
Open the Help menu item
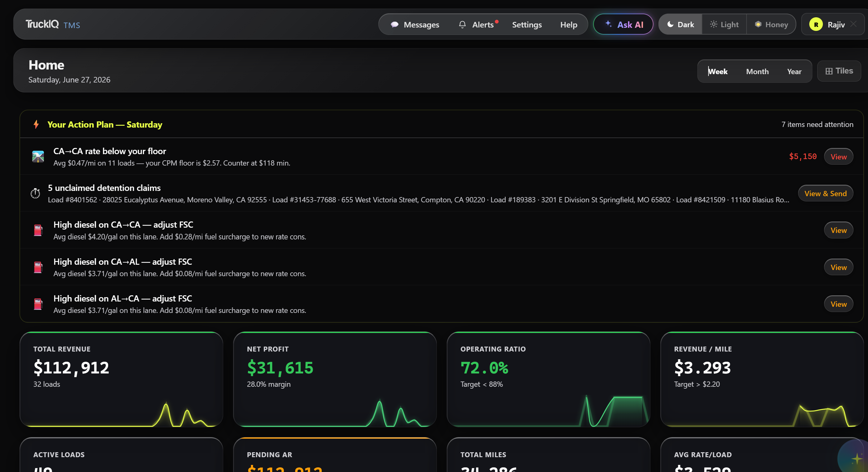(x=568, y=25)
